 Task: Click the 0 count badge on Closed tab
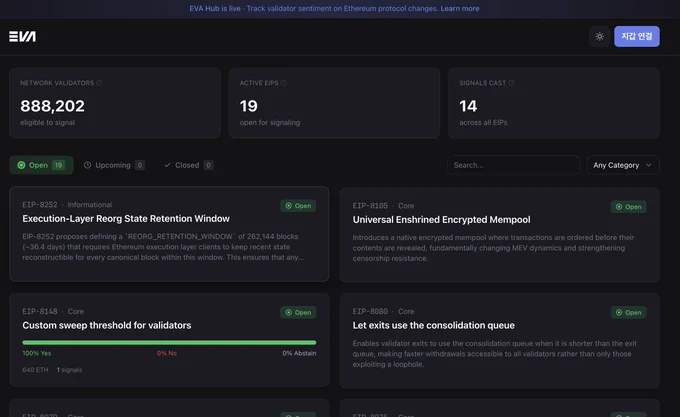[208, 165]
